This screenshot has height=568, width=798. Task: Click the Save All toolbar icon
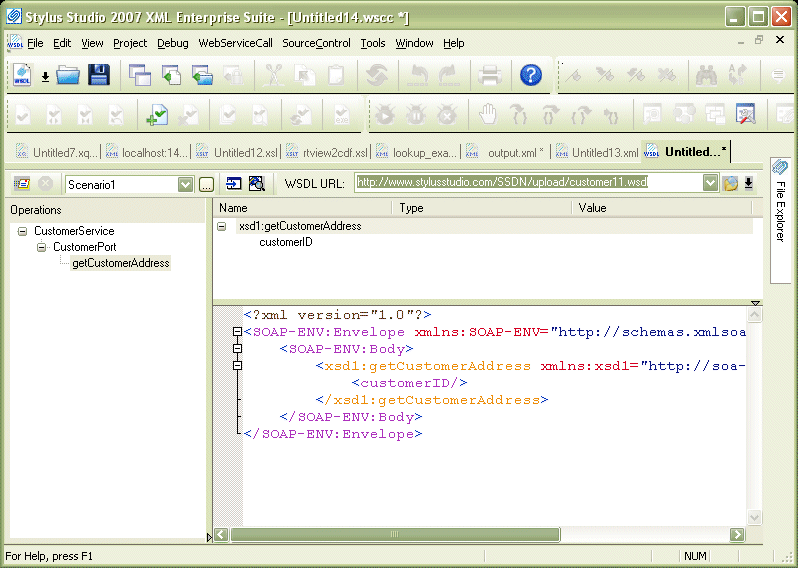click(139, 75)
